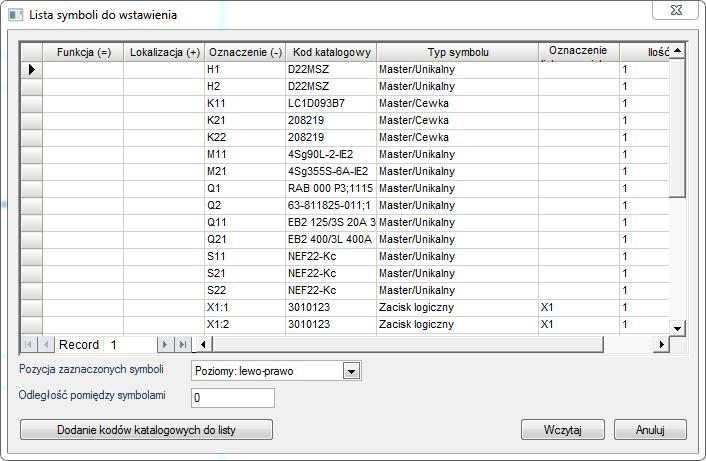Click the M21 designation cell
The height and width of the screenshot is (461, 706).
coord(245,172)
